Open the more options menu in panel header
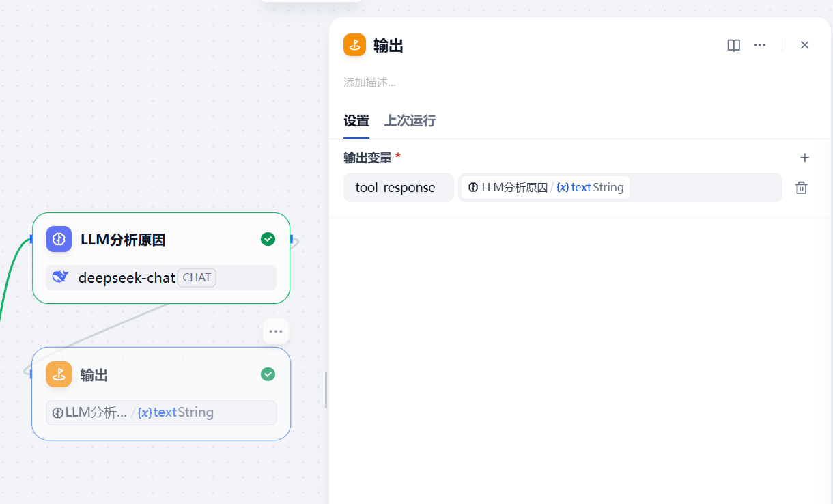 (759, 45)
